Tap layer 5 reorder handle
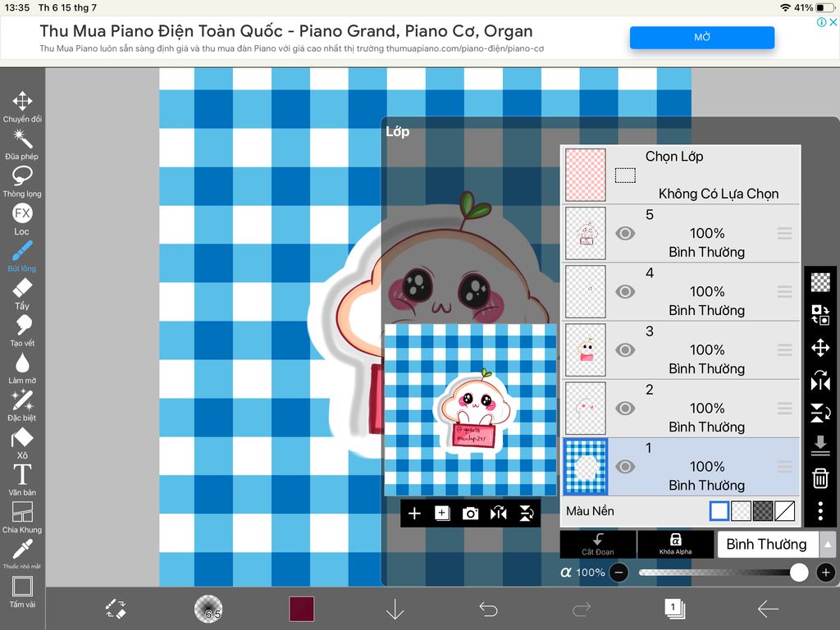Screen dimensions: 840x630 click(x=785, y=234)
